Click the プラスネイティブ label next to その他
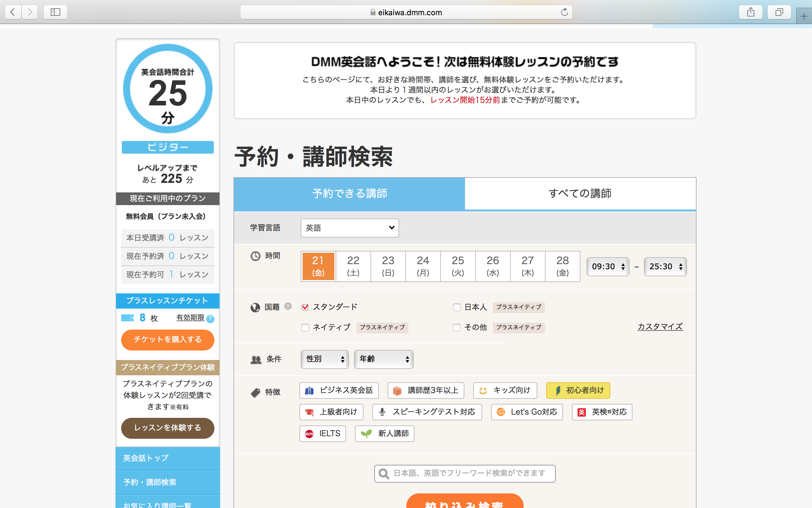The width and height of the screenshot is (812, 508). (519, 328)
